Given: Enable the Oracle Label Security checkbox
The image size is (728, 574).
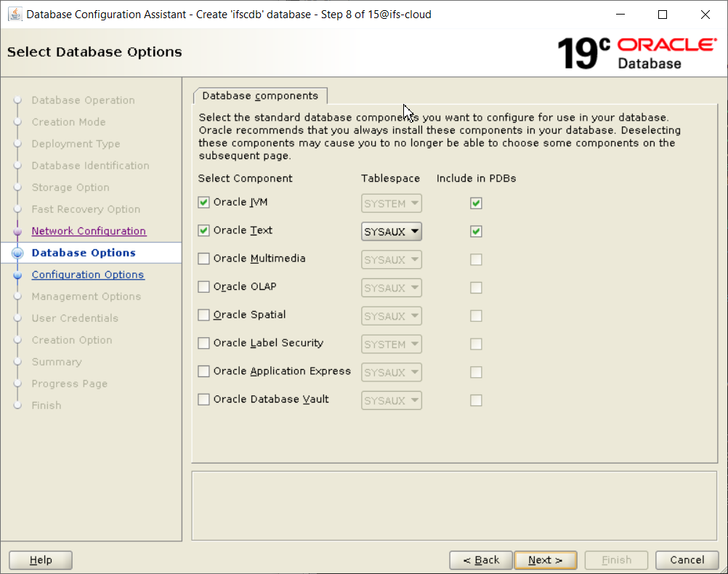Looking at the screenshot, I should click(x=203, y=343).
